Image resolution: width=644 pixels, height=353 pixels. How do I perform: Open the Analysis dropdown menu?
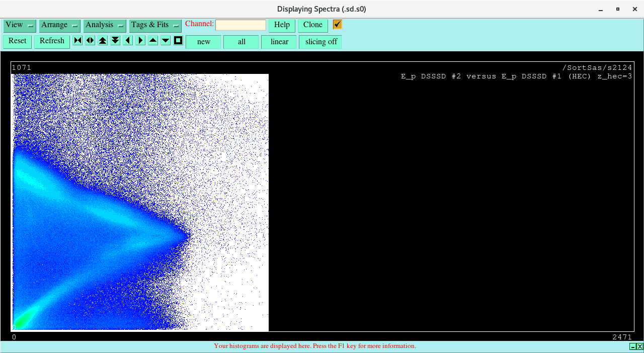pyautogui.click(x=105, y=25)
